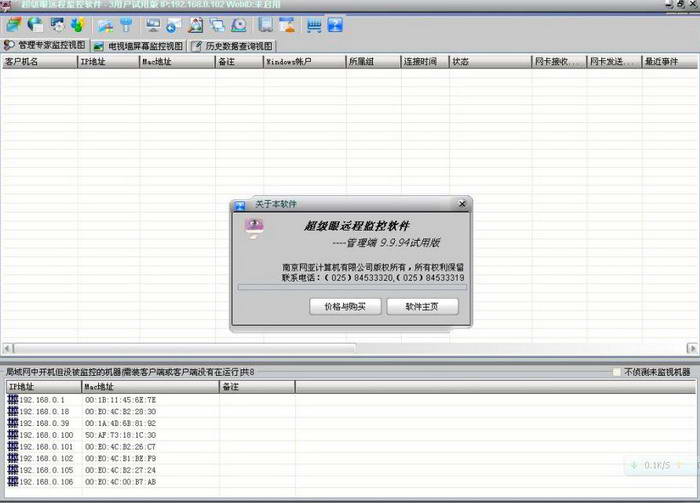Click the overlapping windows toolbar icon
This screenshot has width=700, height=503.
(x=217, y=25)
